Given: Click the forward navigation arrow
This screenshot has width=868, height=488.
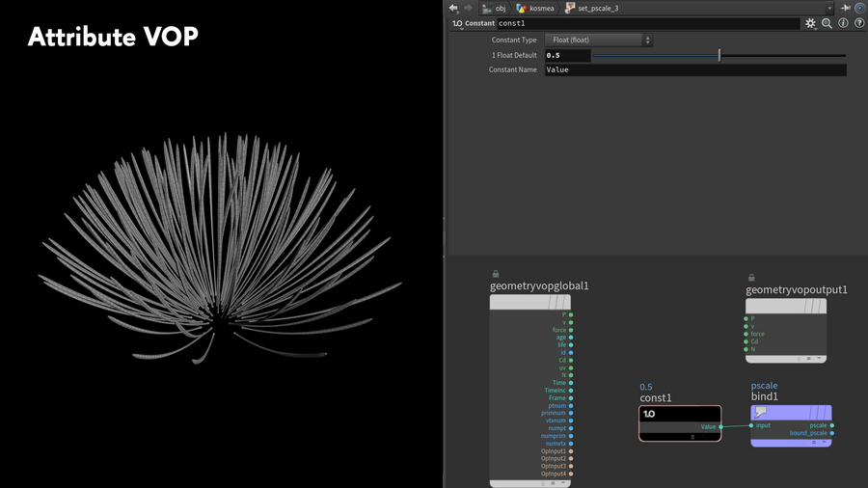Looking at the screenshot, I should pos(468,8).
